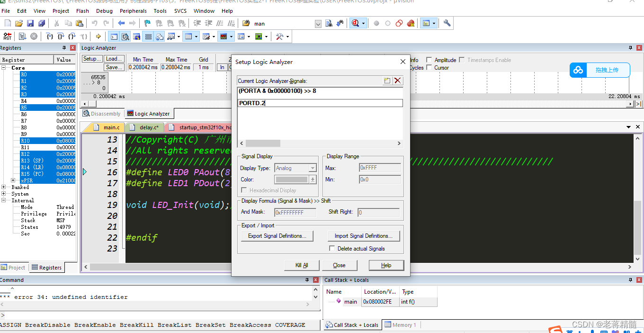Click the Kill All Breakpoints icon

point(411,23)
